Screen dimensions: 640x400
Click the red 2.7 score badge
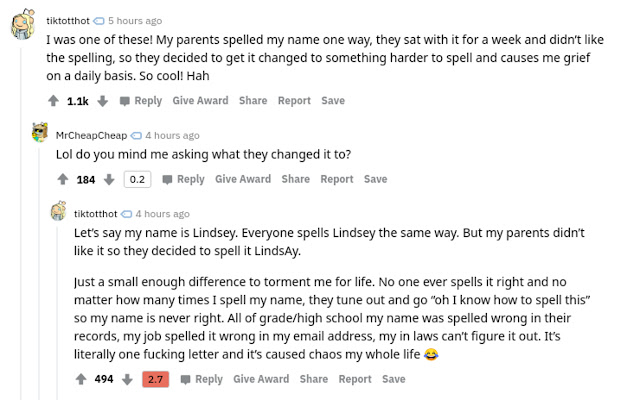[x=155, y=380]
